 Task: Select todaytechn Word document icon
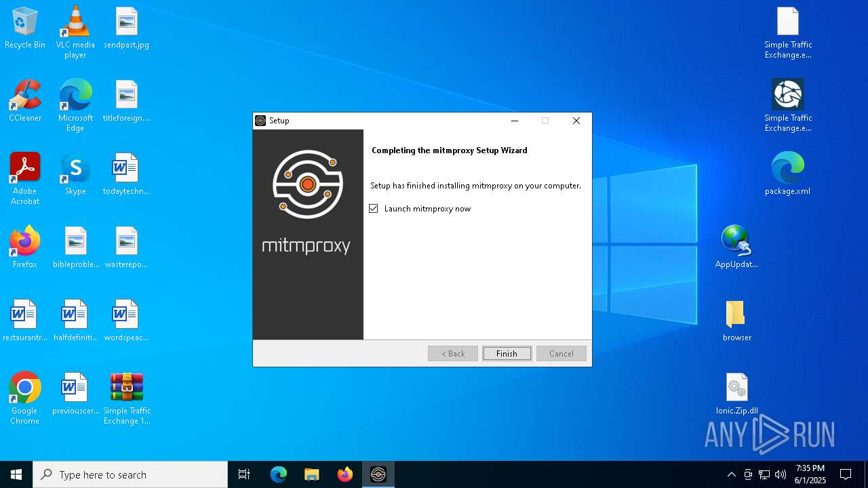(126, 174)
